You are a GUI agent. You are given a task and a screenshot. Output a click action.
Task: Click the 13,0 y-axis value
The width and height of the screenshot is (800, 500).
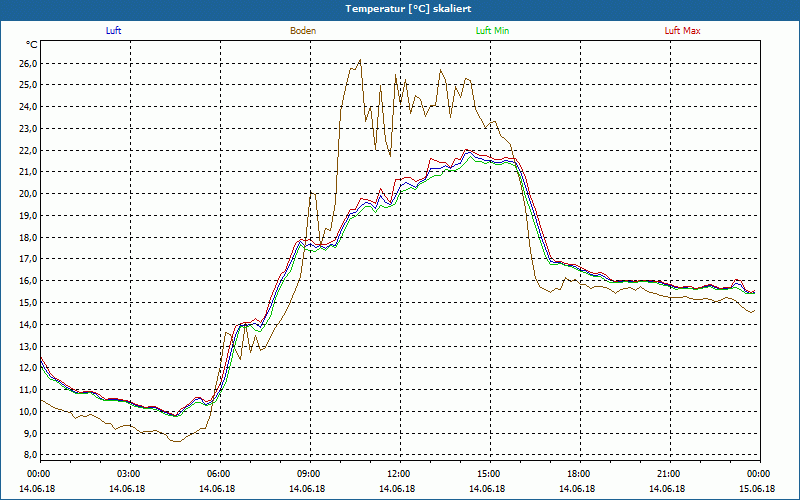click(x=28, y=346)
